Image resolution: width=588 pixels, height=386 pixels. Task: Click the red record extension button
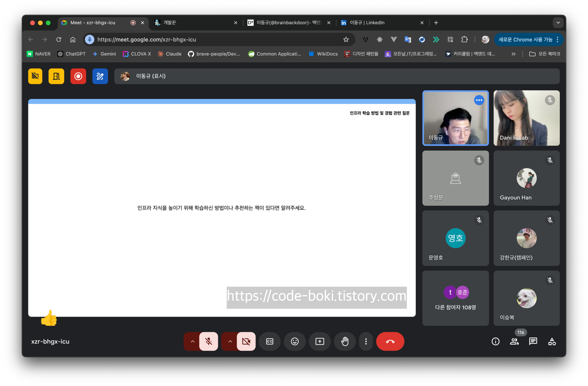pos(78,76)
